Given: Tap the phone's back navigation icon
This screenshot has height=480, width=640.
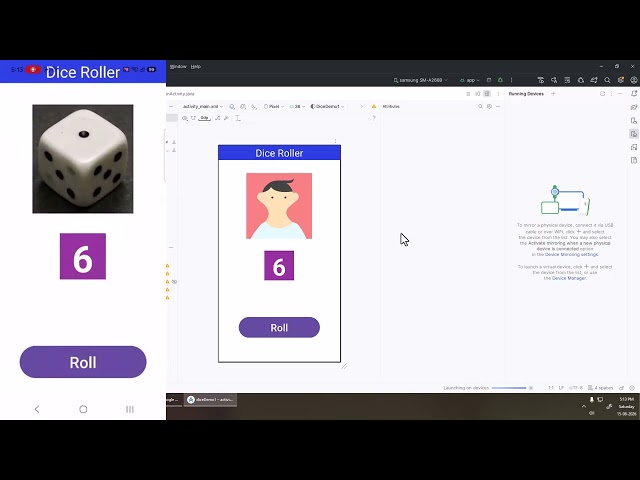Looking at the screenshot, I should click(x=37, y=409).
